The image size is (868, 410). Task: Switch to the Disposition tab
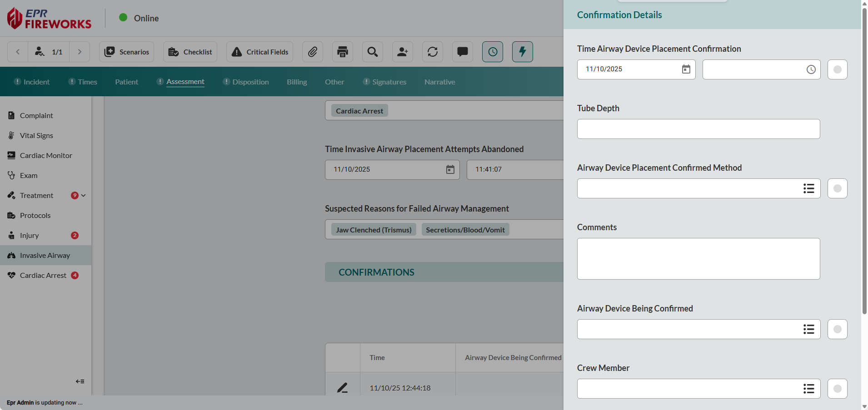click(250, 82)
